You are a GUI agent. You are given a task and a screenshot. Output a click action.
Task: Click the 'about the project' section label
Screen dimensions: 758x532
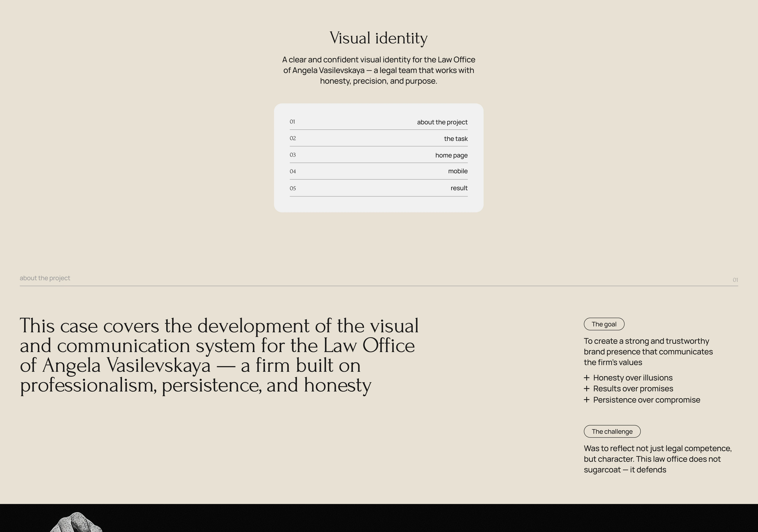click(45, 278)
